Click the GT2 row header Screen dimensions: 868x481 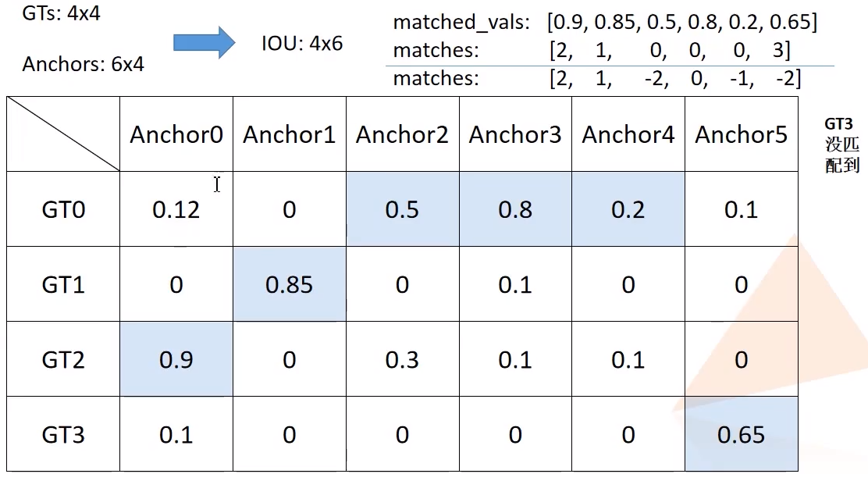(63, 359)
